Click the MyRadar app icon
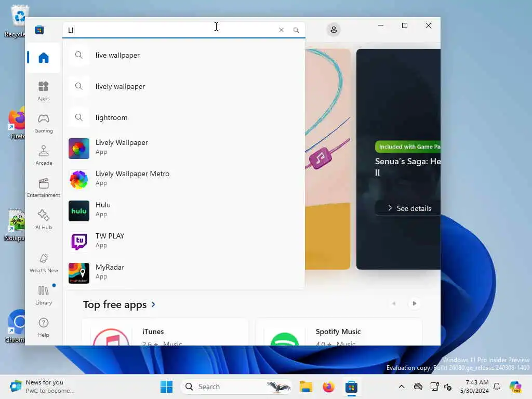Viewport: 532px width, 399px height. point(79,273)
